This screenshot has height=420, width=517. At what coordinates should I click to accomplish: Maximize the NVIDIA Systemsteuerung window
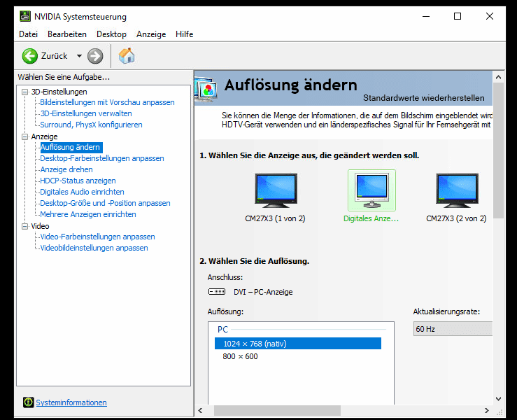point(458,16)
